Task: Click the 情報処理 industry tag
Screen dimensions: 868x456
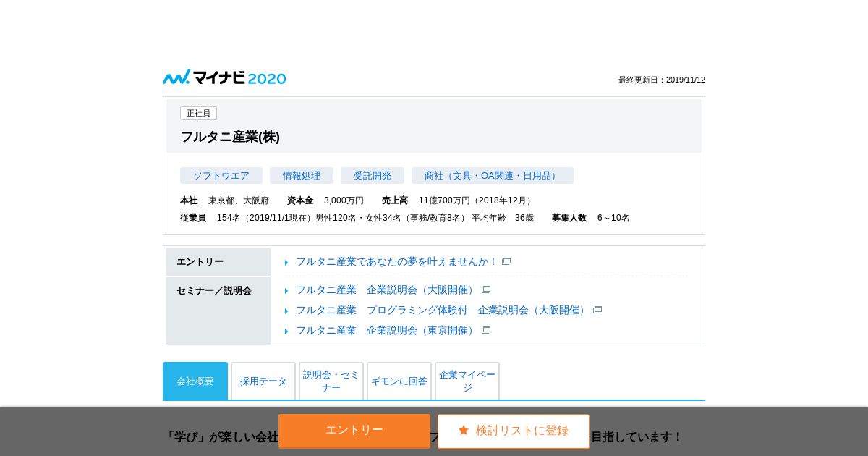Action: click(x=302, y=176)
